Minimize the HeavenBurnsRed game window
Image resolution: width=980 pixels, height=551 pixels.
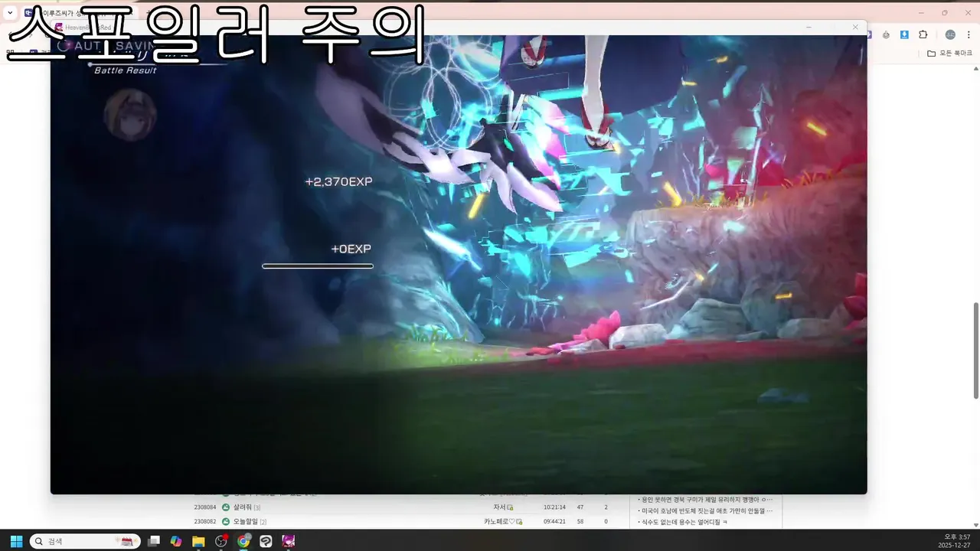808,27
